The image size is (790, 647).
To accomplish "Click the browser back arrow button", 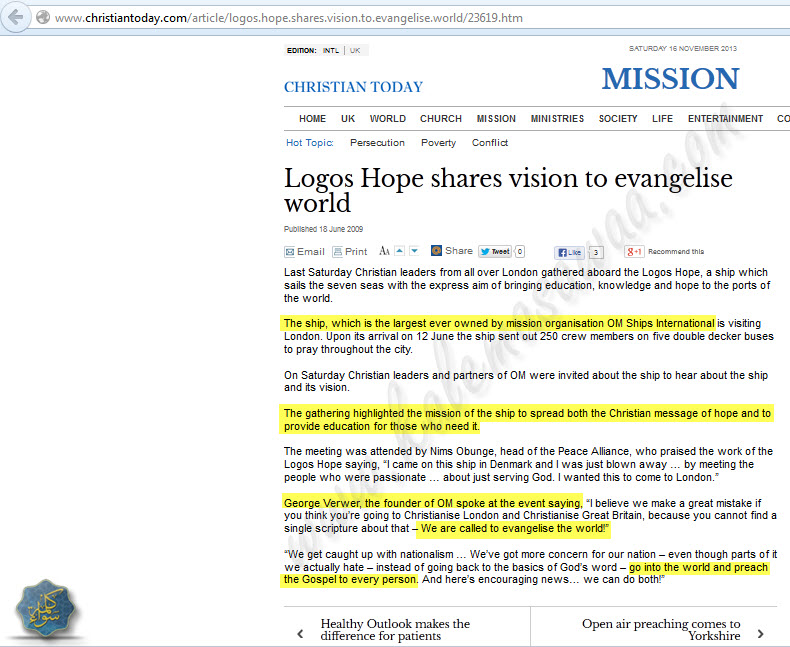I will click(x=17, y=18).
